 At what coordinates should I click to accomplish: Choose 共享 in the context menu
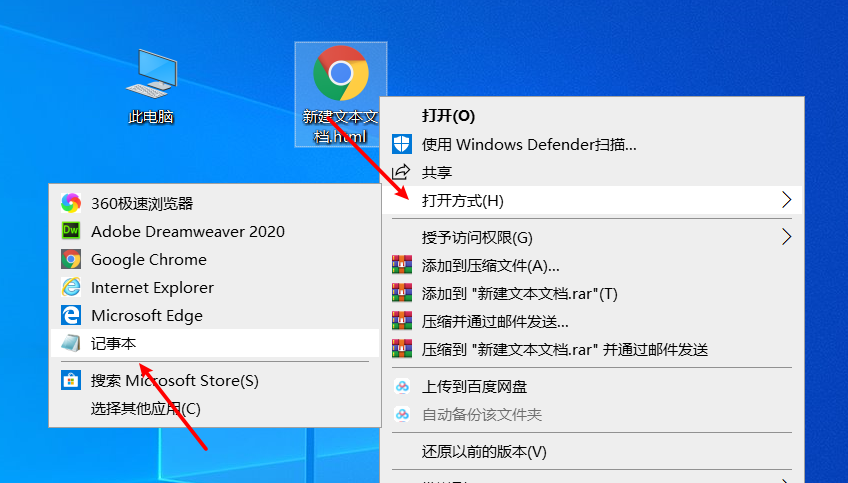coord(593,172)
